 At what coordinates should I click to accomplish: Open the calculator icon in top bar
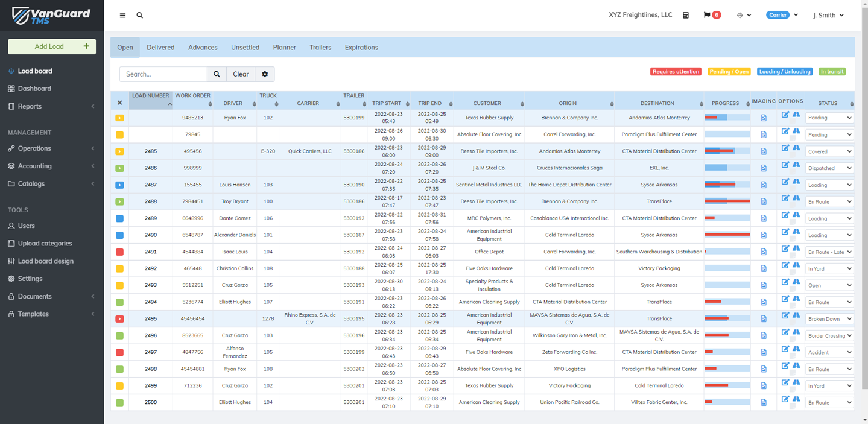click(x=686, y=15)
